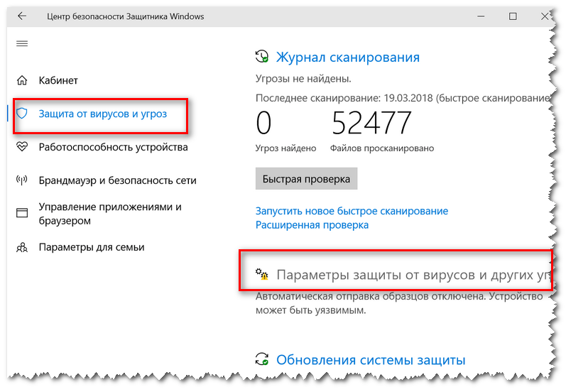Click the home icon next to Кабинет

point(22,80)
